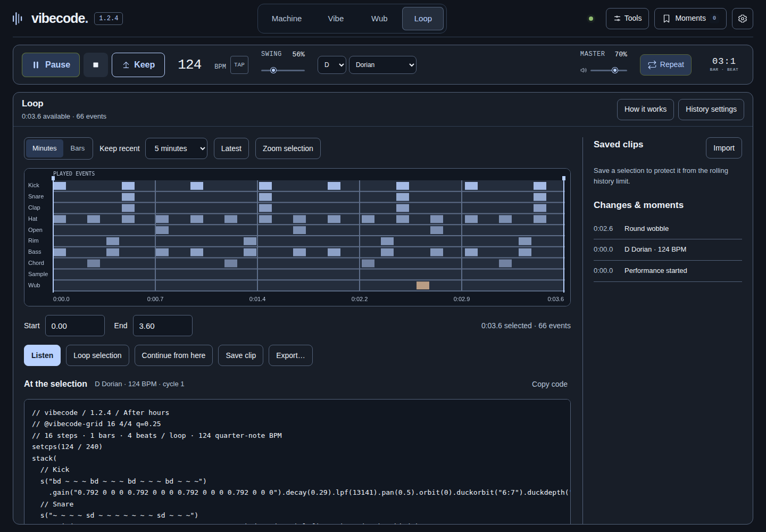The width and height of the screenshot is (766, 532).
Task: Select the Round wobble moment at 0:02.6
Action: point(668,229)
